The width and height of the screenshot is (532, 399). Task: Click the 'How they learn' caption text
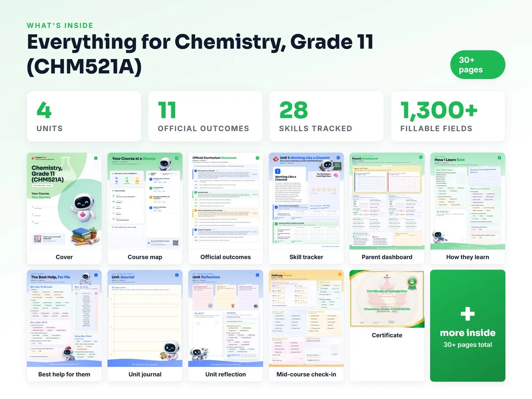click(x=468, y=257)
